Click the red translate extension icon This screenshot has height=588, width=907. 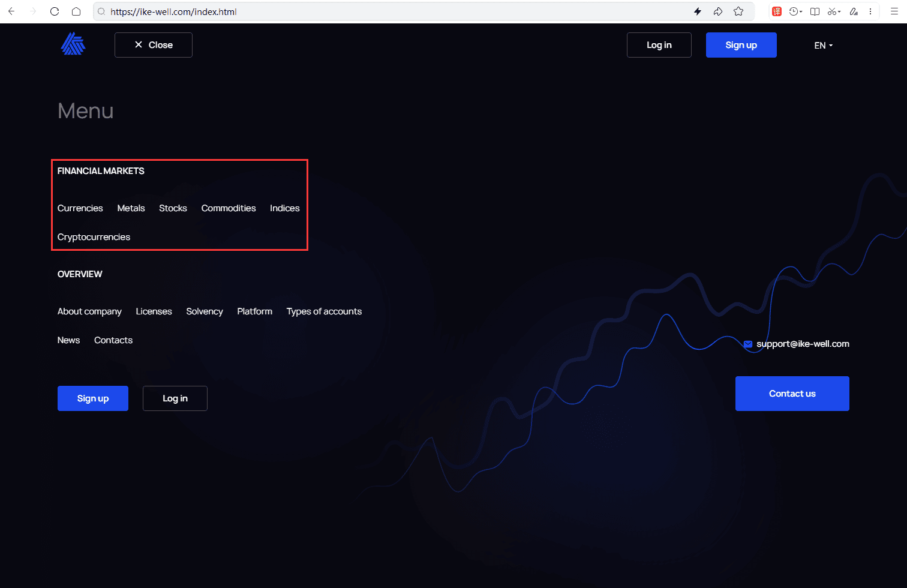coord(777,11)
